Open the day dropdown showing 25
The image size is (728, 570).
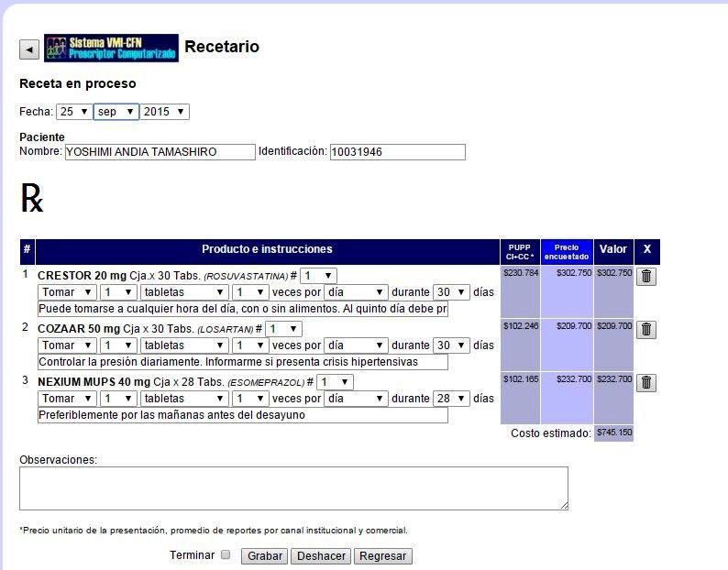74,112
